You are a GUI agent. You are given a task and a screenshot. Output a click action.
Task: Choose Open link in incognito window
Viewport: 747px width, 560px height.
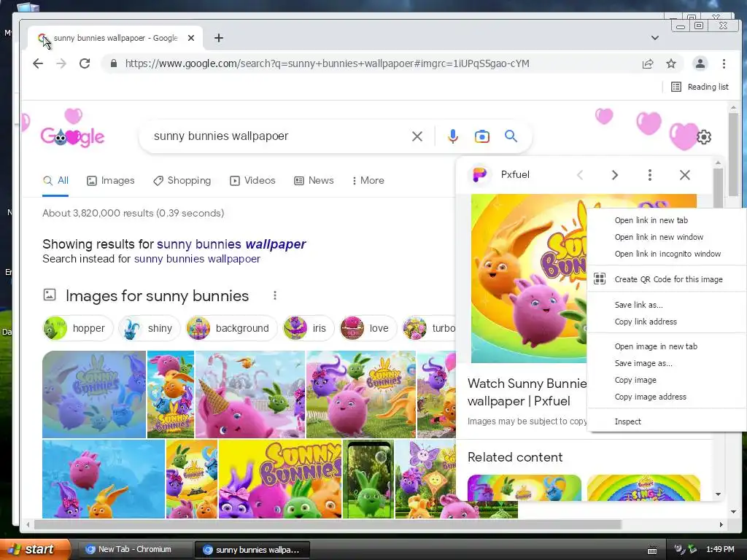[x=667, y=254]
